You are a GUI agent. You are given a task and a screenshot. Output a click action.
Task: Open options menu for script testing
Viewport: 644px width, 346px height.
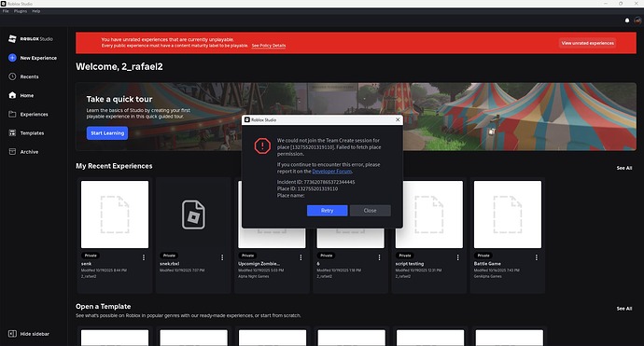458,257
